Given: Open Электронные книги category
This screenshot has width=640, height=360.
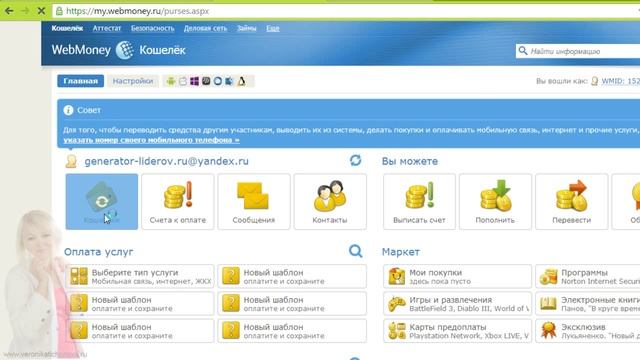Looking at the screenshot, I should pyautogui.click(x=588, y=304).
